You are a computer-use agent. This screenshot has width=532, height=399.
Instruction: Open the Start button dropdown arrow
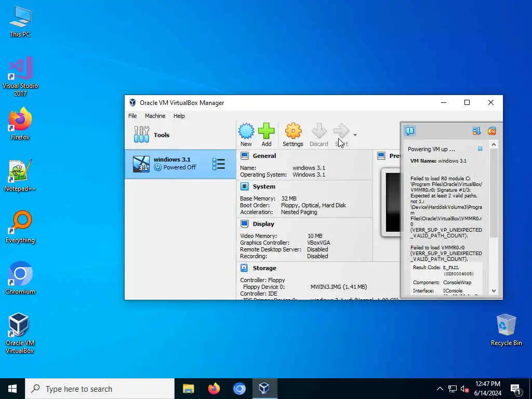coord(355,135)
